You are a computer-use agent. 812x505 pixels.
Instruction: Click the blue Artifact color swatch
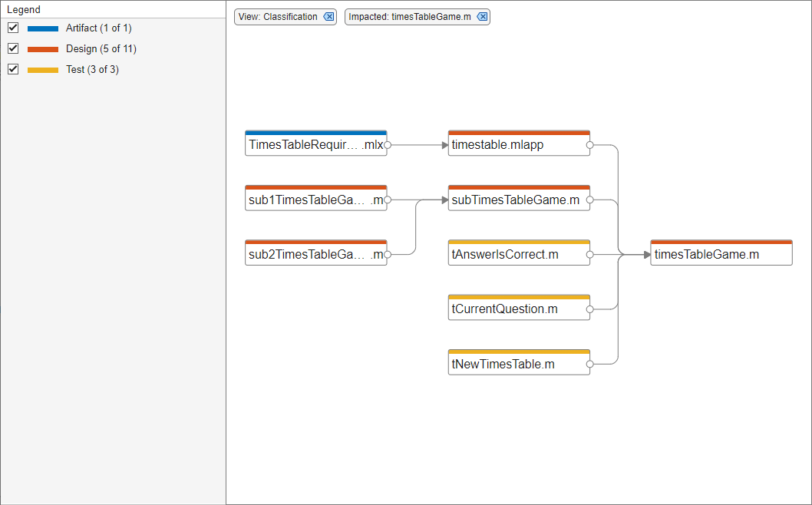pyautogui.click(x=43, y=28)
